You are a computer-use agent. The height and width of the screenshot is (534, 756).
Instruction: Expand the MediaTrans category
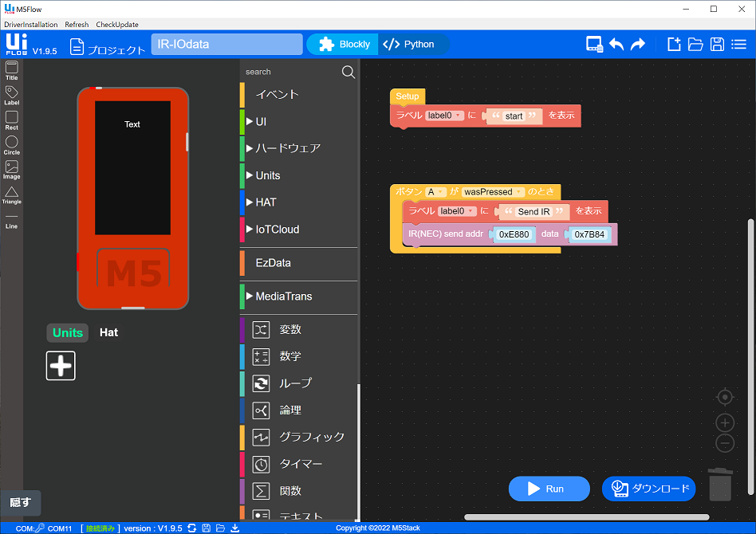(x=299, y=296)
